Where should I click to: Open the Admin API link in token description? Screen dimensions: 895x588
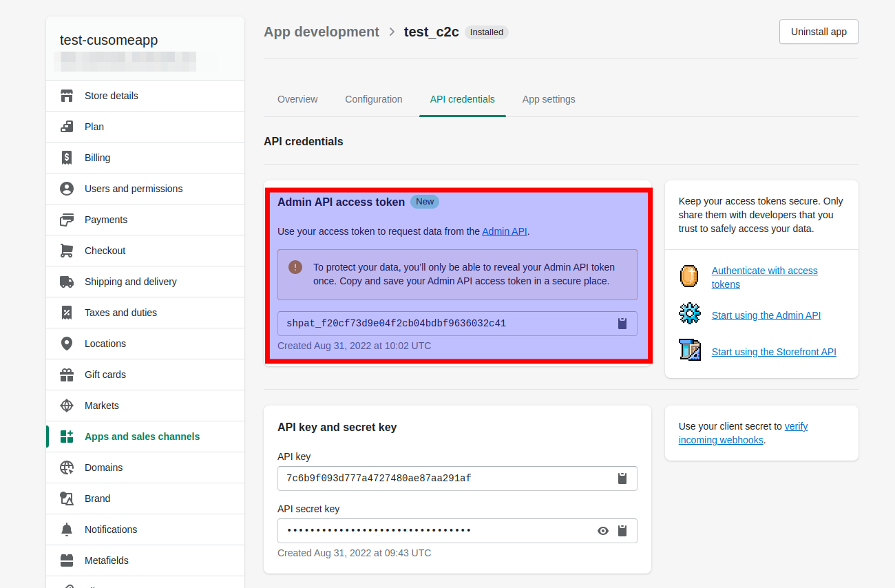tap(505, 231)
